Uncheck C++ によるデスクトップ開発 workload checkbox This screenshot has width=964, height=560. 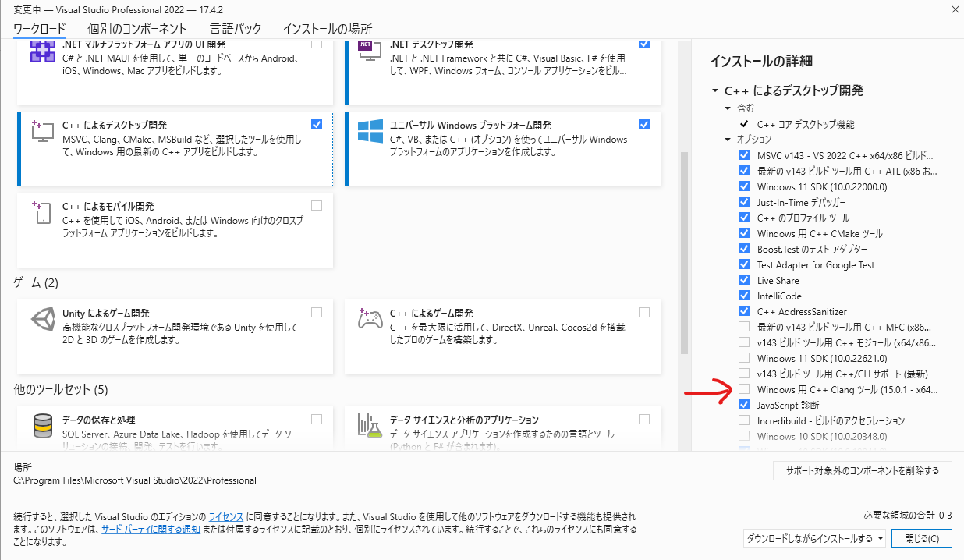316,125
